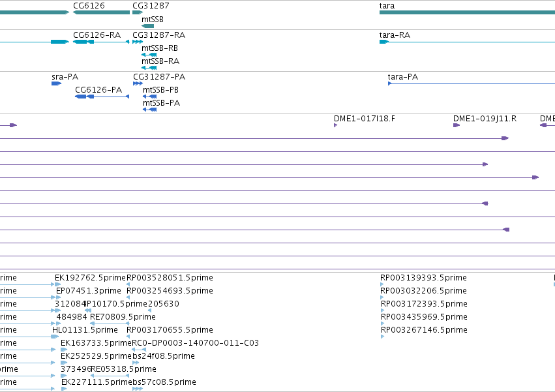Select the 484984 feature label
The width and height of the screenshot is (555, 392).
pos(72,317)
